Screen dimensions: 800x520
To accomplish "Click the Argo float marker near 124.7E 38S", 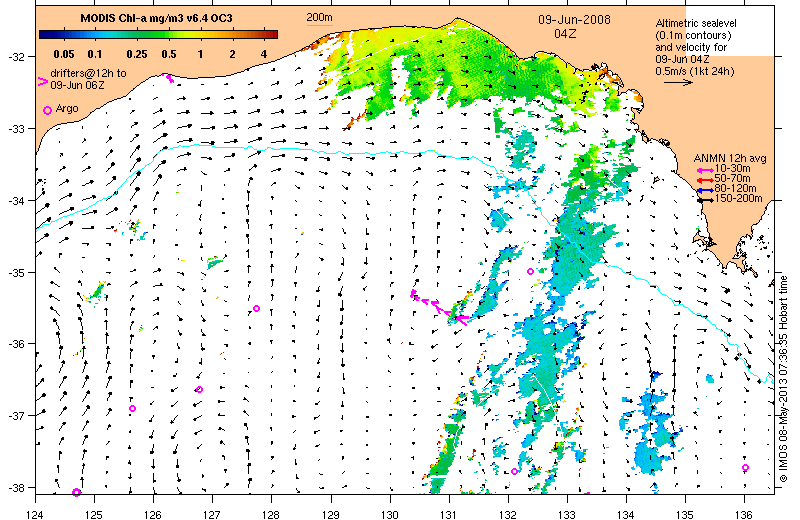I will tap(77, 492).
